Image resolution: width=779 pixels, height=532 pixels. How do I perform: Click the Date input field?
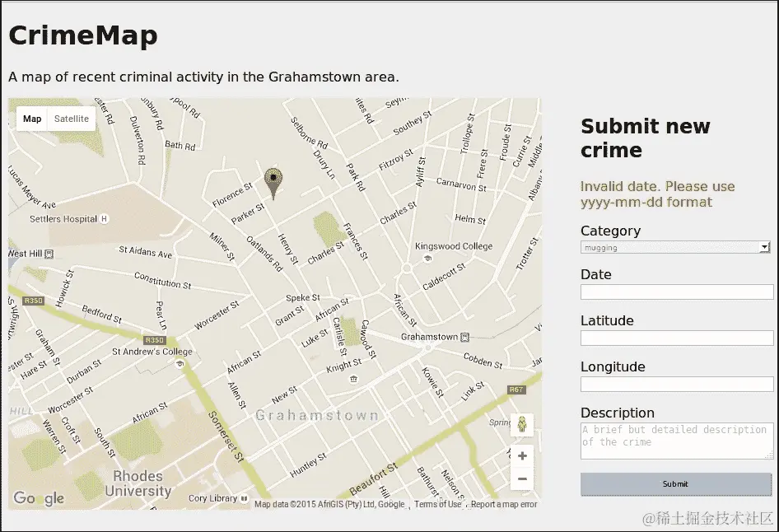point(677,292)
